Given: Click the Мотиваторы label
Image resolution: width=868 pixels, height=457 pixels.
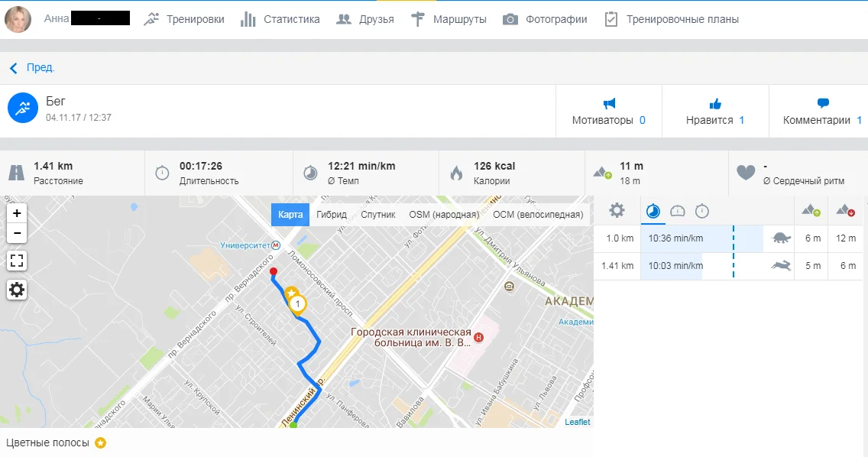Looking at the screenshot, I should pos(602,120).
